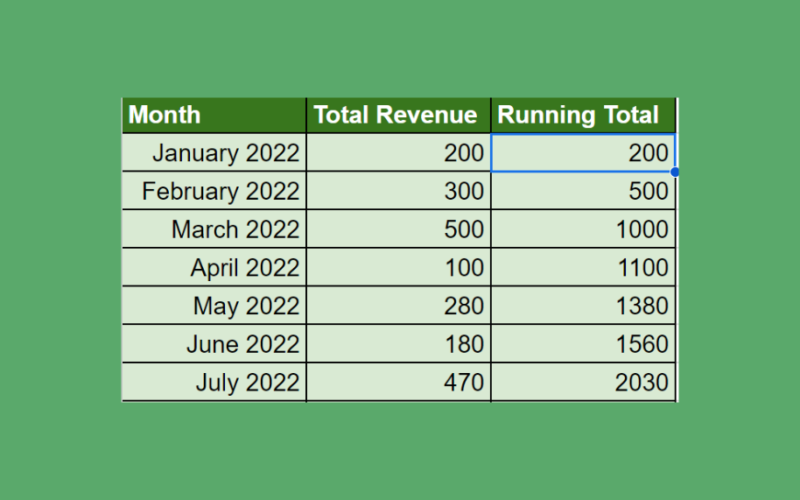The width and height of the screenshot is (800, 500).
Task: Click the Running Total cell showing 1560
Action: (583, 344)
